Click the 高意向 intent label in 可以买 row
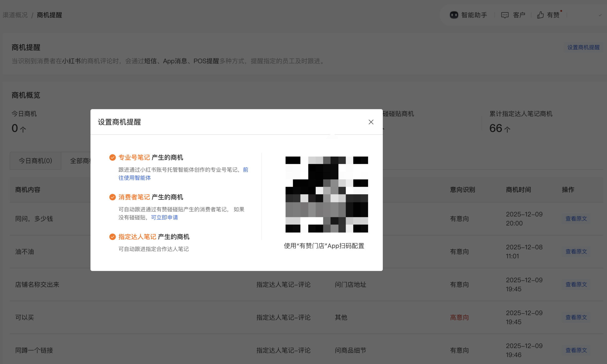This screenshot has height=364, width=607. point(459,317)
